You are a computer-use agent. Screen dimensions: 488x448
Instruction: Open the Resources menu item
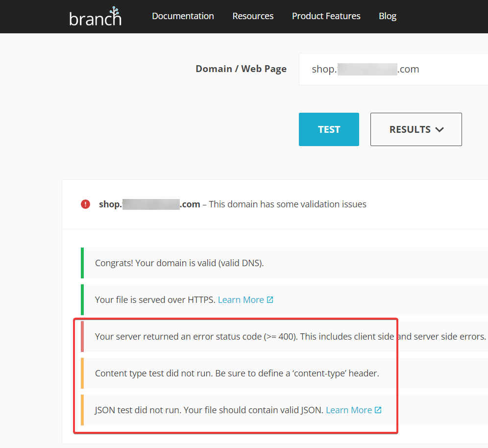tap(253, 16)
